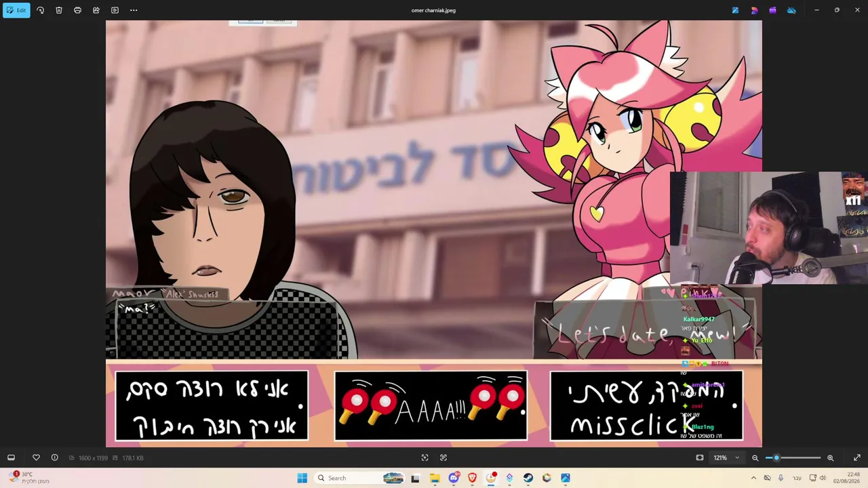Viewport: 868px width, 488px height.
Task: Open the three-dot more options menu
Action: [134, 10]
